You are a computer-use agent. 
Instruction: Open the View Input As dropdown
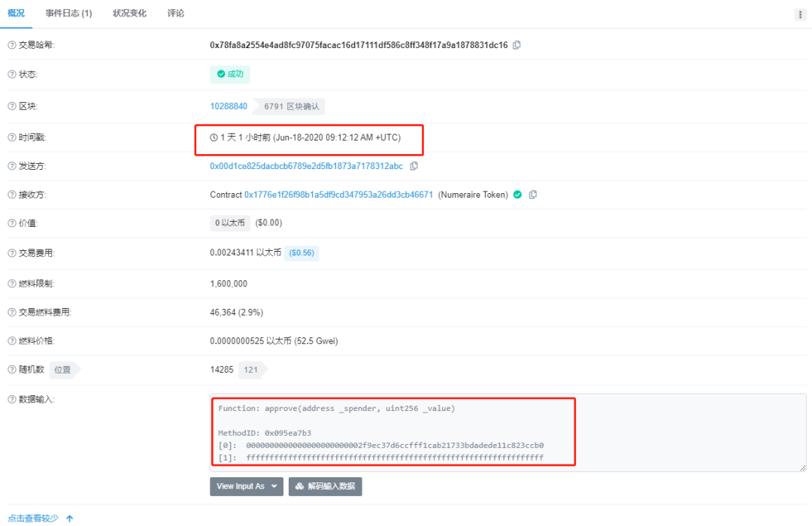[x=246, y=486]
